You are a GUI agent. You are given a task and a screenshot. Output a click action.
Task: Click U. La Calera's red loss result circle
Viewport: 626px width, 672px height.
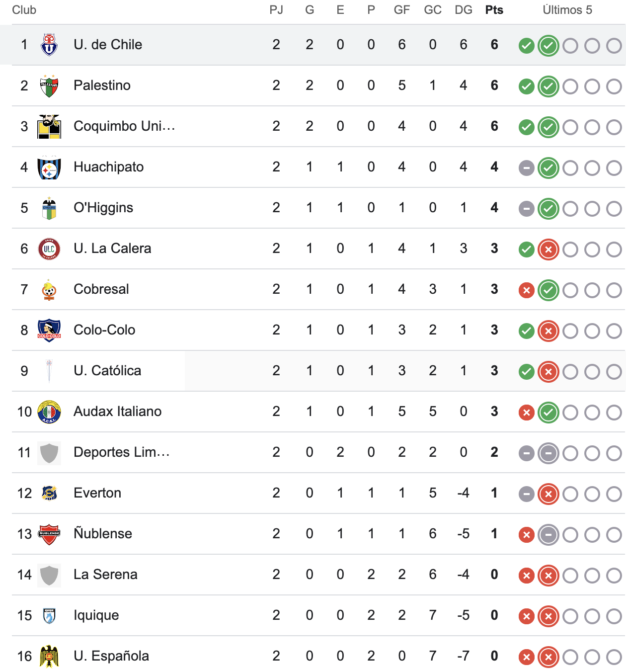(x=548, y=249)
